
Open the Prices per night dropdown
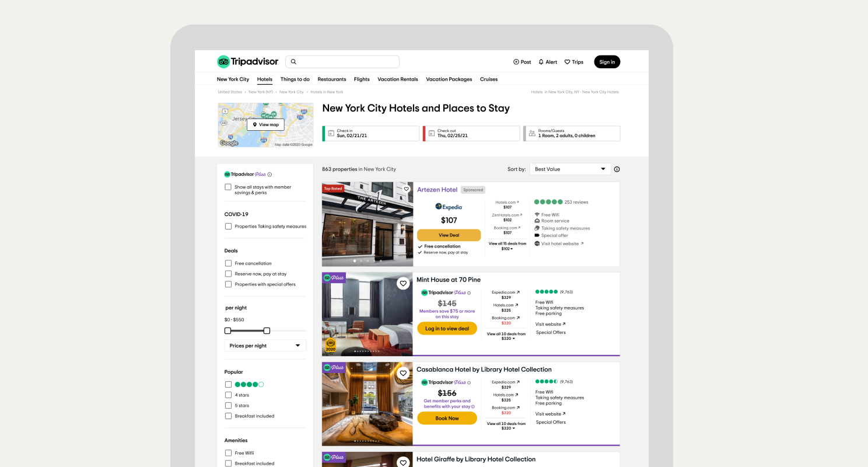pos(265,346)
